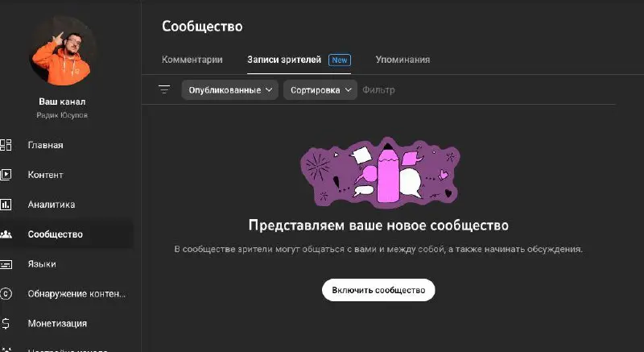Open Монетизация sidebar item
Image resolution: width=644 pixels, height=352 pixels.
[x=57, y=323]
